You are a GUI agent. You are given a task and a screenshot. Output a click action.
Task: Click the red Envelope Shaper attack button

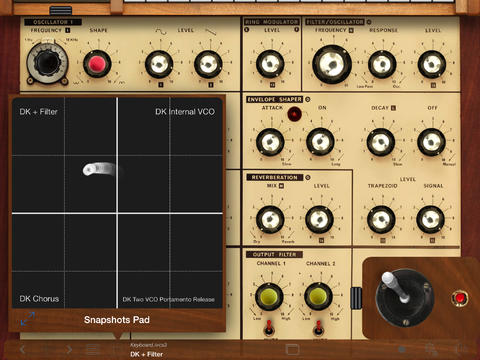(294, 114)
